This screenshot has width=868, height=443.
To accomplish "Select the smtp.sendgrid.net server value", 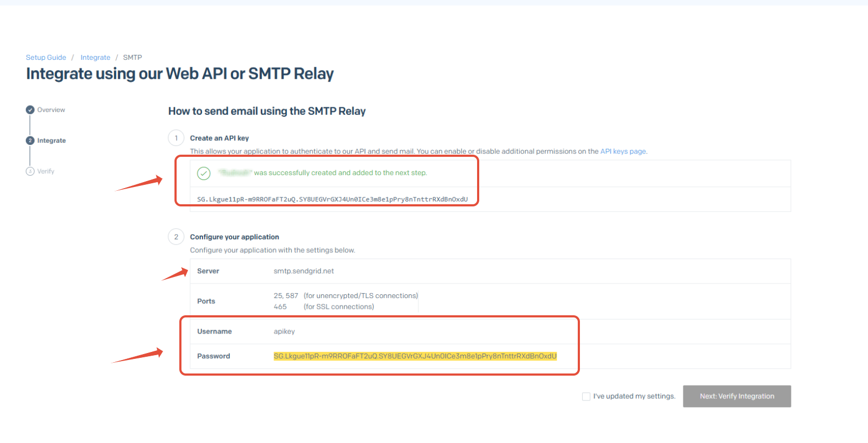I will [304, 271].
